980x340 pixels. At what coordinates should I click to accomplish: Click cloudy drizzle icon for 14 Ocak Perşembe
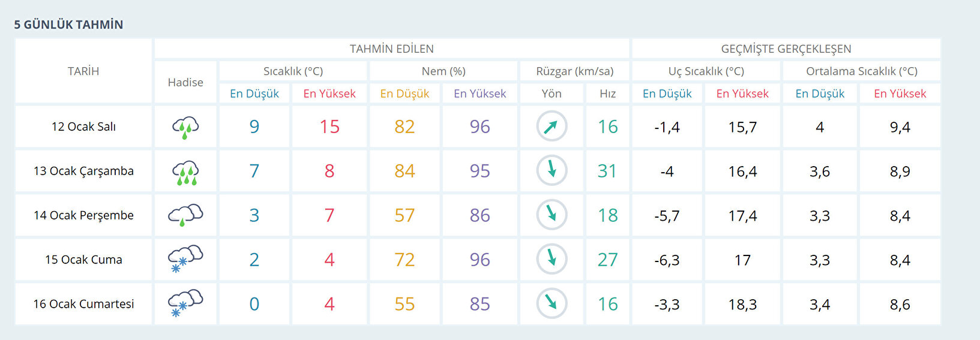(x=185, y=215)
